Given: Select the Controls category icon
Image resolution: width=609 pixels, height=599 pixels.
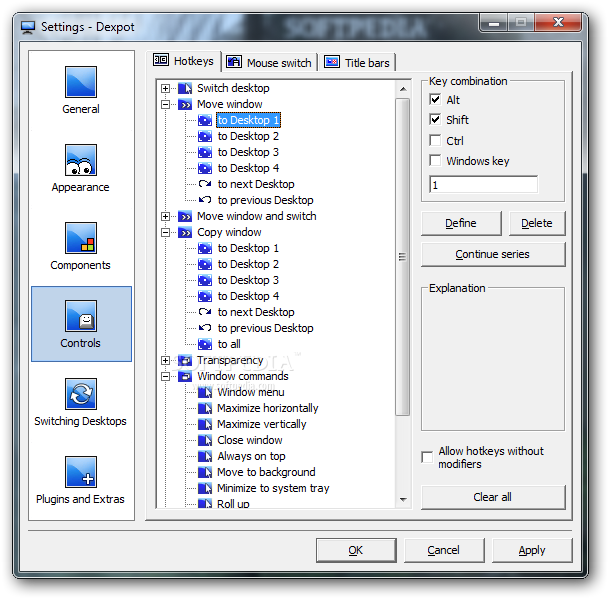Looking at the screenshot, I should 81,316.
